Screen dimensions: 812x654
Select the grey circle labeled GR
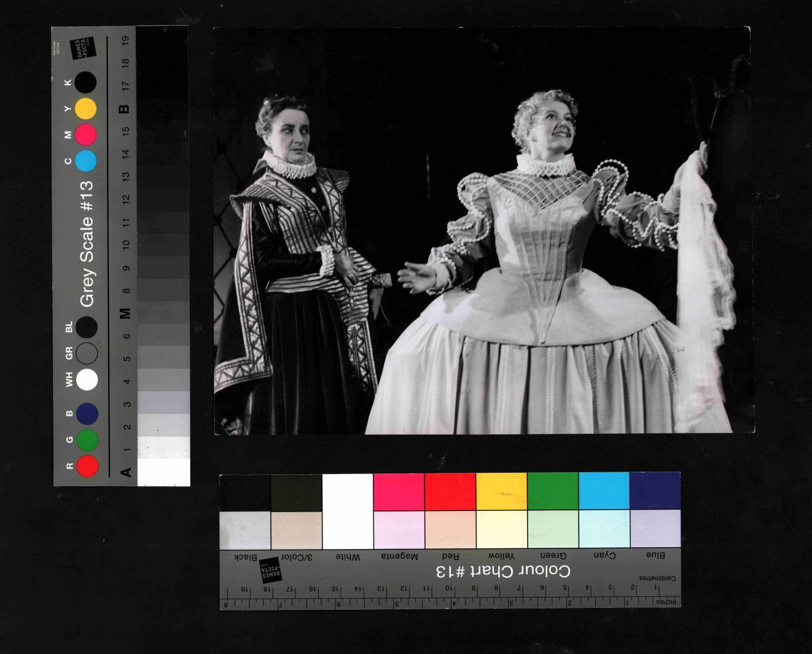[87, 353]
